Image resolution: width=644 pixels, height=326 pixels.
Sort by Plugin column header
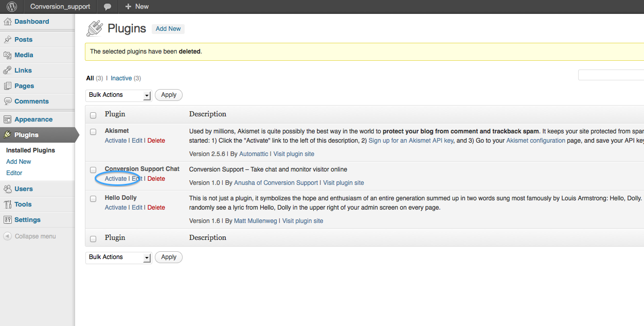coord(115,114)
